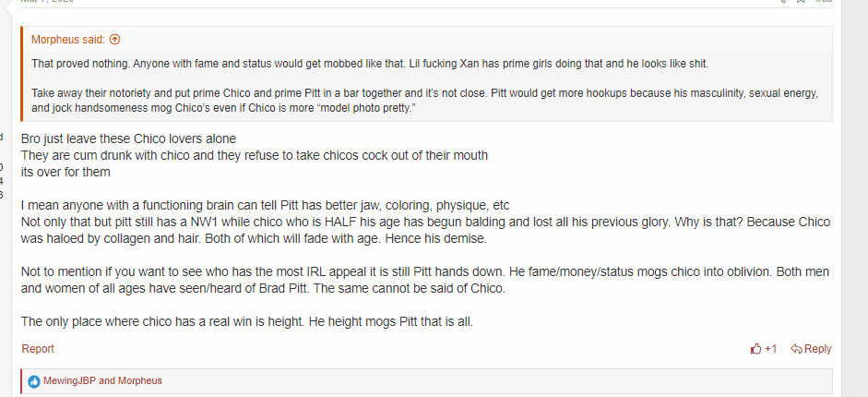The width and height of the screenshot is (868, 397).
Task: Click the line "Bro just leave these Chico lovers alone"
Action: pos(128,138)
